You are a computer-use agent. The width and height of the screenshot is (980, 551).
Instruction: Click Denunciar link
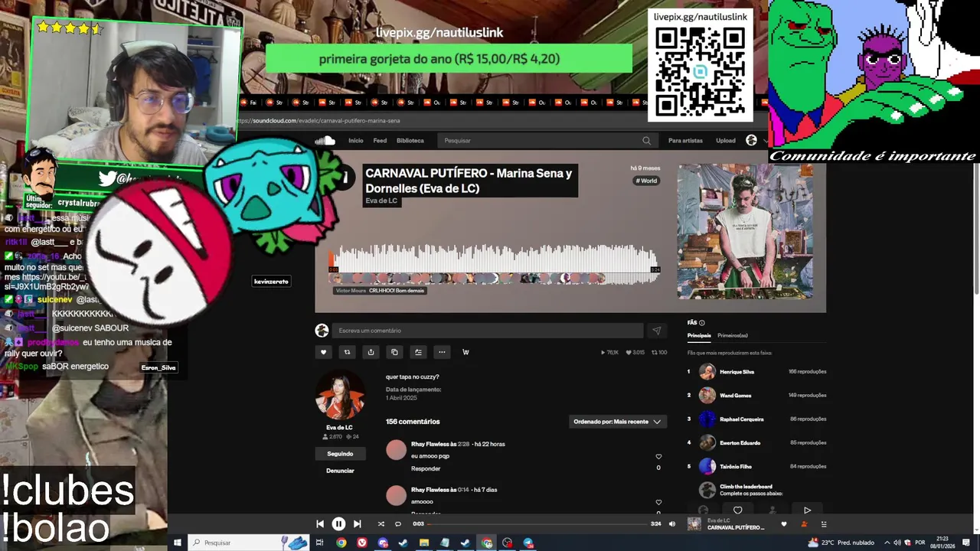click(x=340, y=471)
